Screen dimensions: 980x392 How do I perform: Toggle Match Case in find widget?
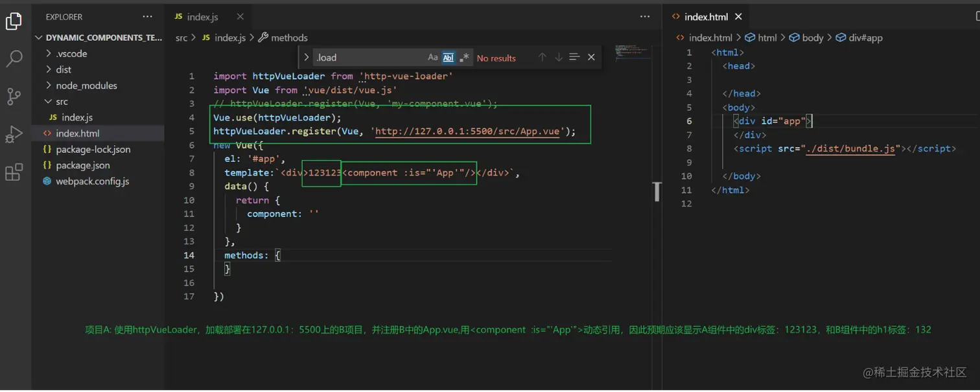(433, 58)
